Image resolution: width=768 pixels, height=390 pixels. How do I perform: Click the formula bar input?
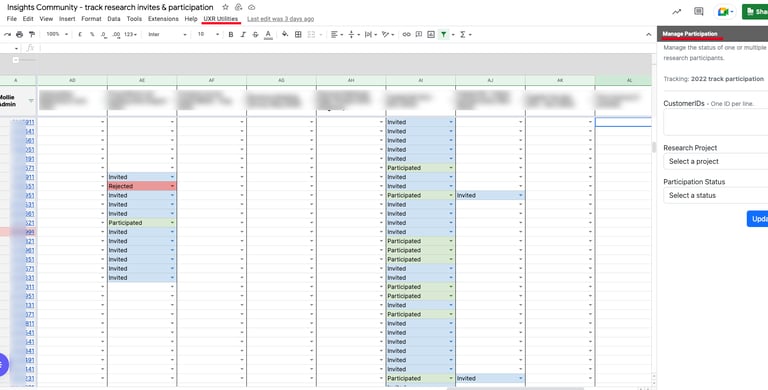coord(345,48)
